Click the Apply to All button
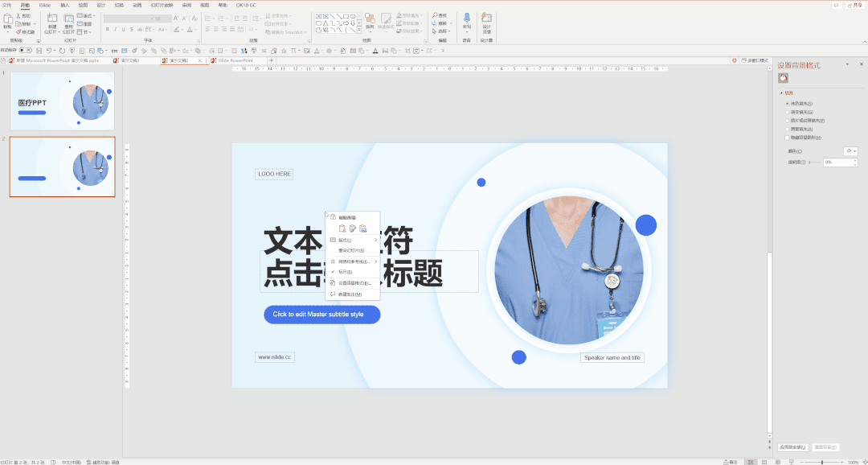This screenshot has width=868, height=465. pyautogui.click(x=792, y=446)
